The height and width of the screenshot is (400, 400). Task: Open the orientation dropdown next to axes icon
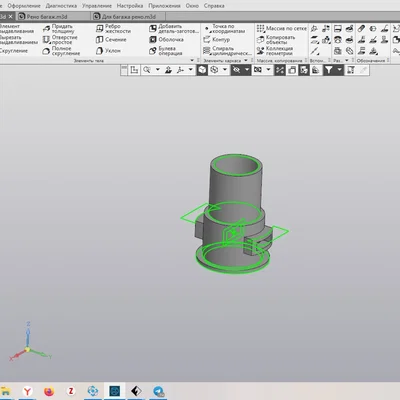click(x=191, y=70)
